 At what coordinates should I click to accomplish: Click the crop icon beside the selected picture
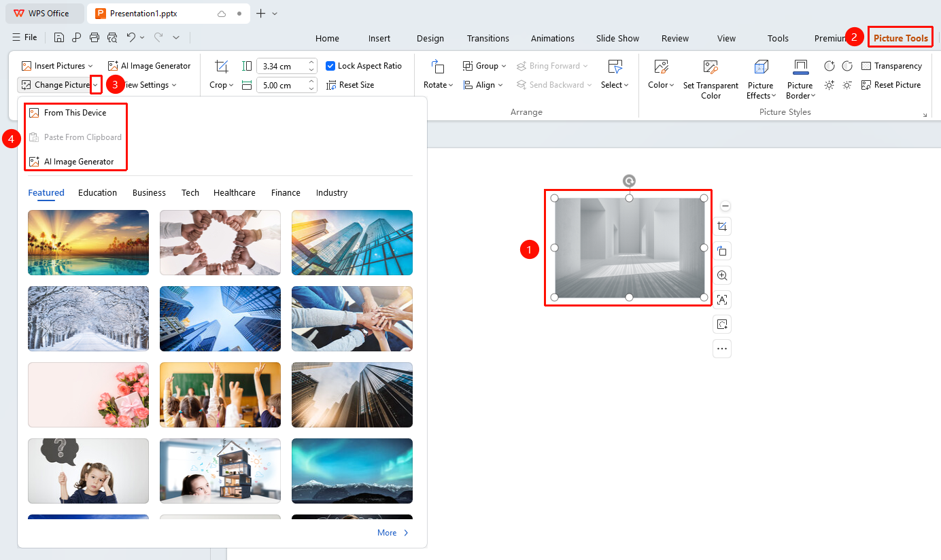point(722,226)
